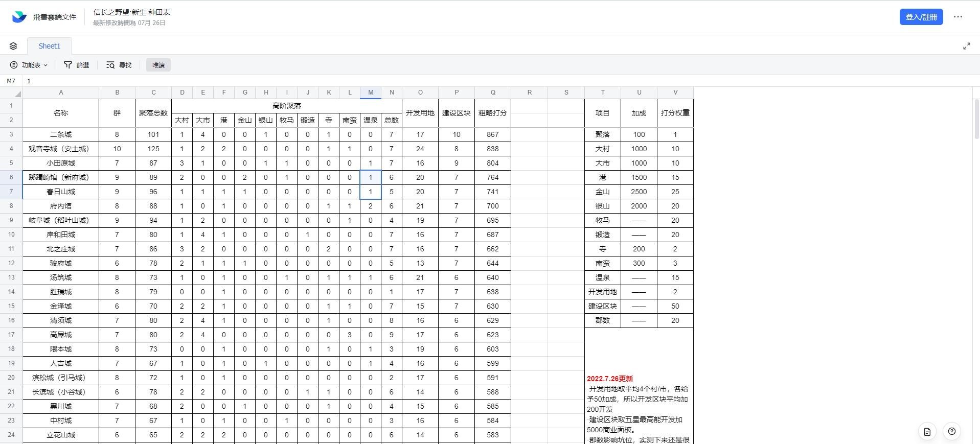Image resolution: width=980 pixels, height=444 pixels.
Task: Click the 登入/註冊 login button
Action: 921,17
